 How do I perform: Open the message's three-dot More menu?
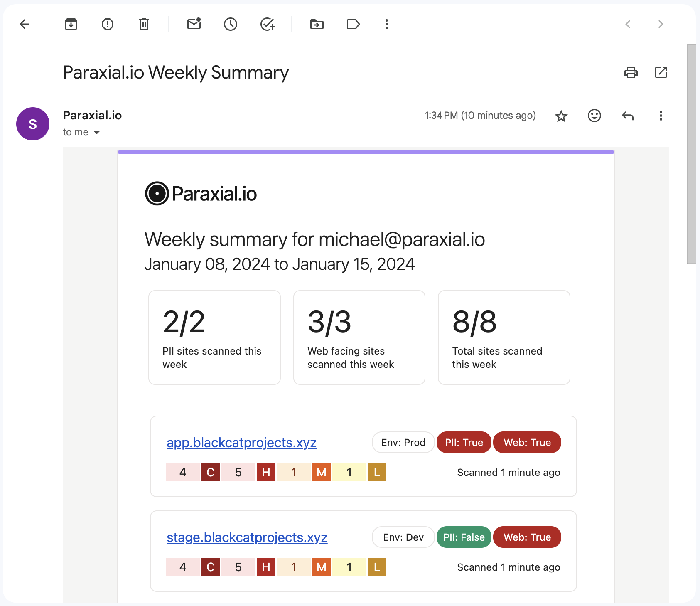pos(661,116)
